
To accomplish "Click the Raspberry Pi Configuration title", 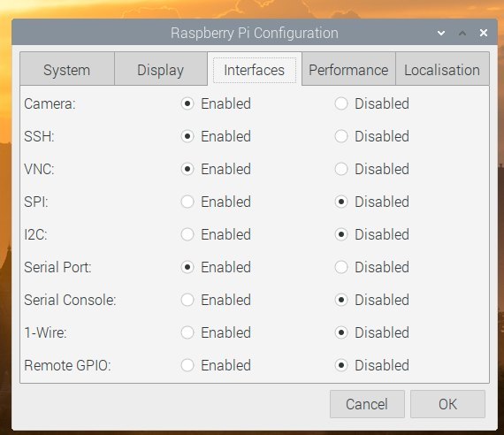I will tap(255, 33).
